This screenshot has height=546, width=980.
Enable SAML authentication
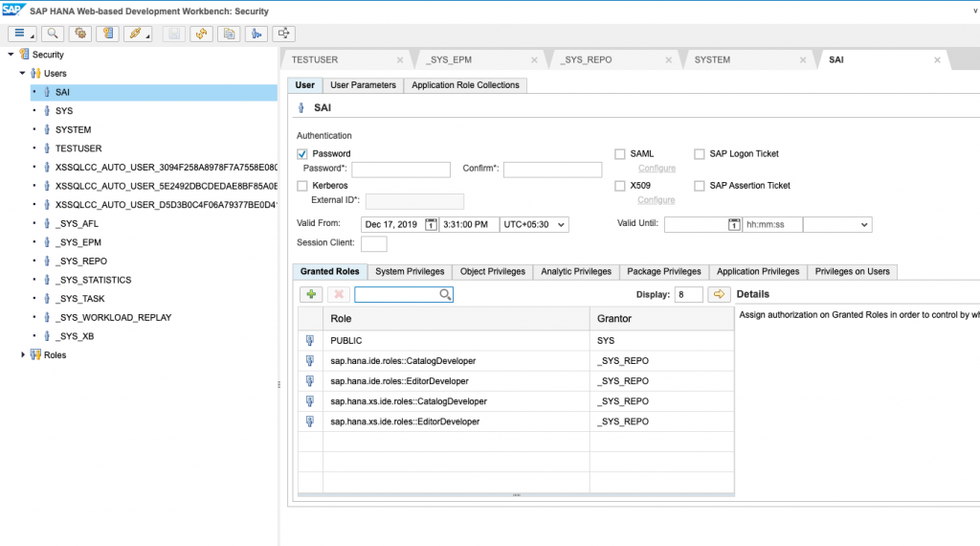(x=620, y=154)
